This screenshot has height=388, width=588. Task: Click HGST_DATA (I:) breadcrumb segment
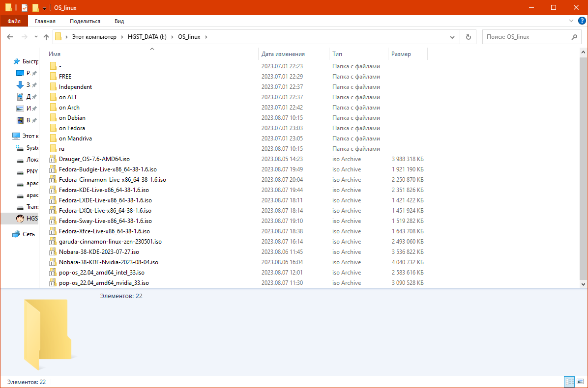point(147,37)
